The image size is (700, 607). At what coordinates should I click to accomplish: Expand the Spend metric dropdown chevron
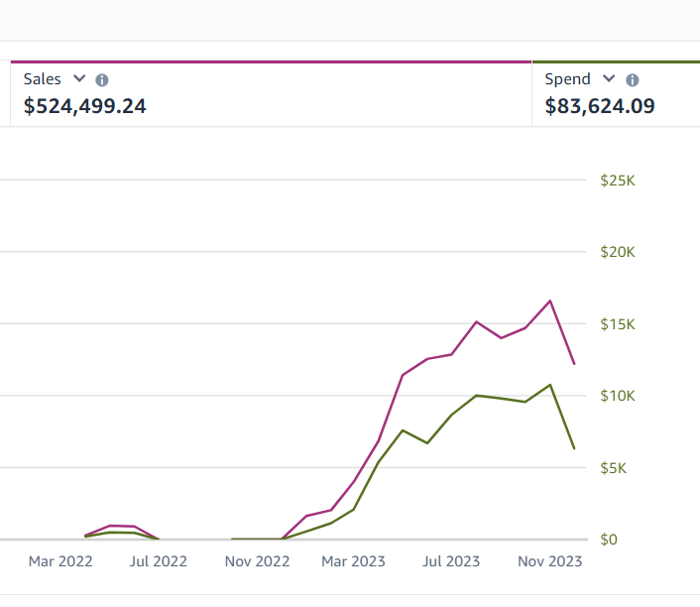pos(609,79)
